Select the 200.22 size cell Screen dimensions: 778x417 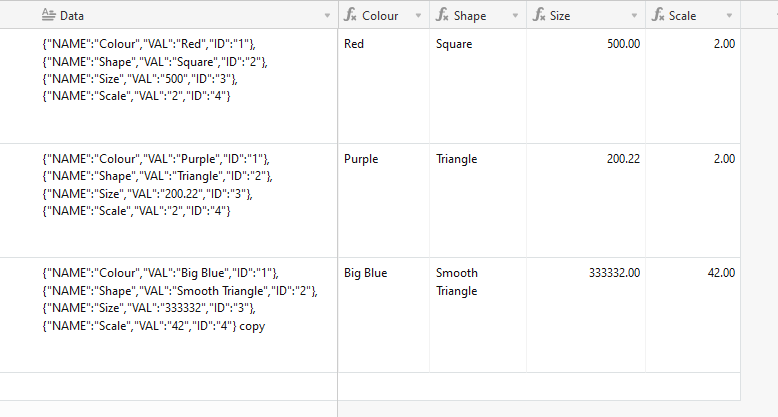click(x=586, y=201)
